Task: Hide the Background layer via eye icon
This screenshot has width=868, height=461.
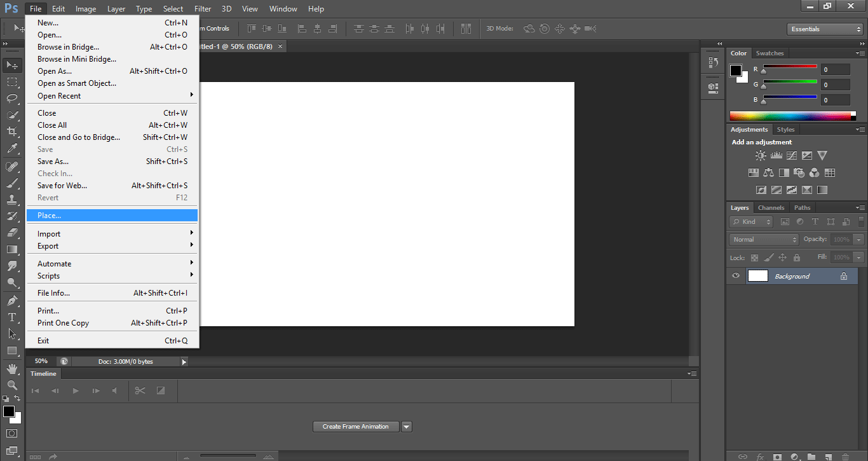Action: pos(736,276)
